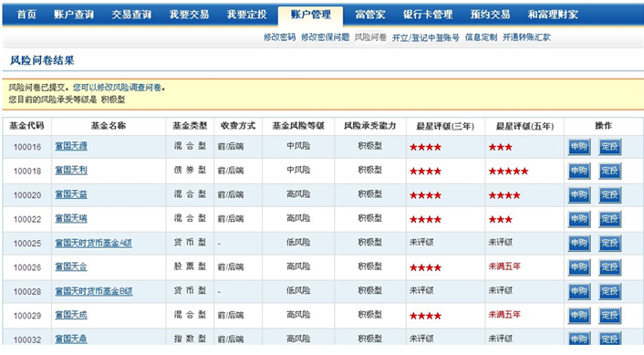Open 和富理财家 tab

point(553,15)
